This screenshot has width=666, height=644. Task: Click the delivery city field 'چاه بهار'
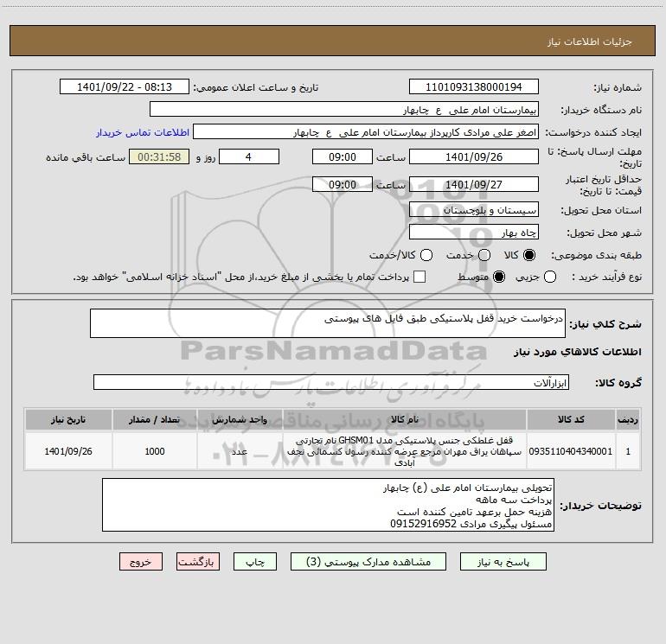[x=474, y=232]
